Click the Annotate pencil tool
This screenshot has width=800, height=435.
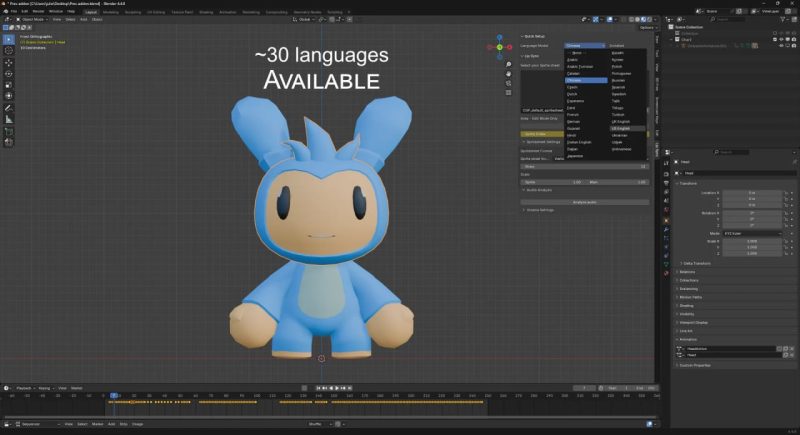click(9, 107)
